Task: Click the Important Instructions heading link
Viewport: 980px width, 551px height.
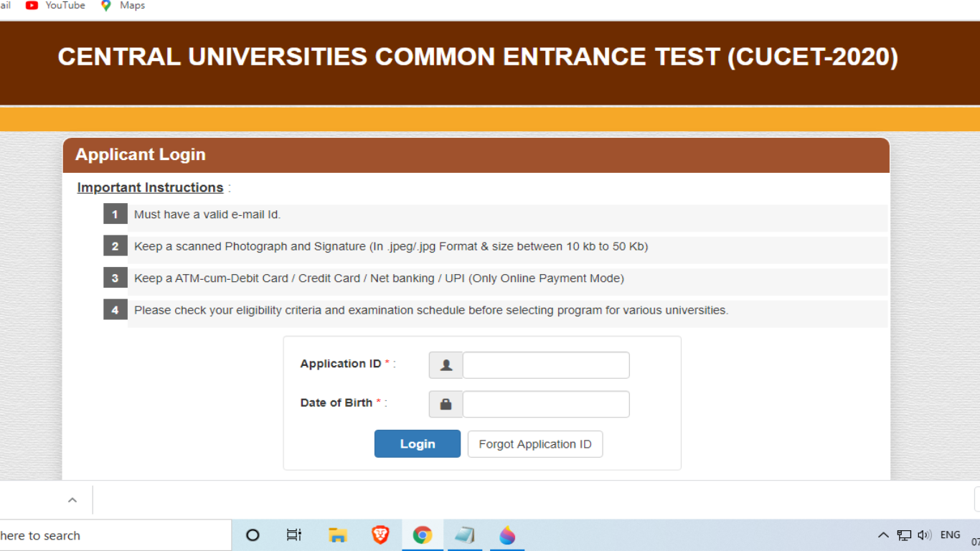Action: point(150,187)
